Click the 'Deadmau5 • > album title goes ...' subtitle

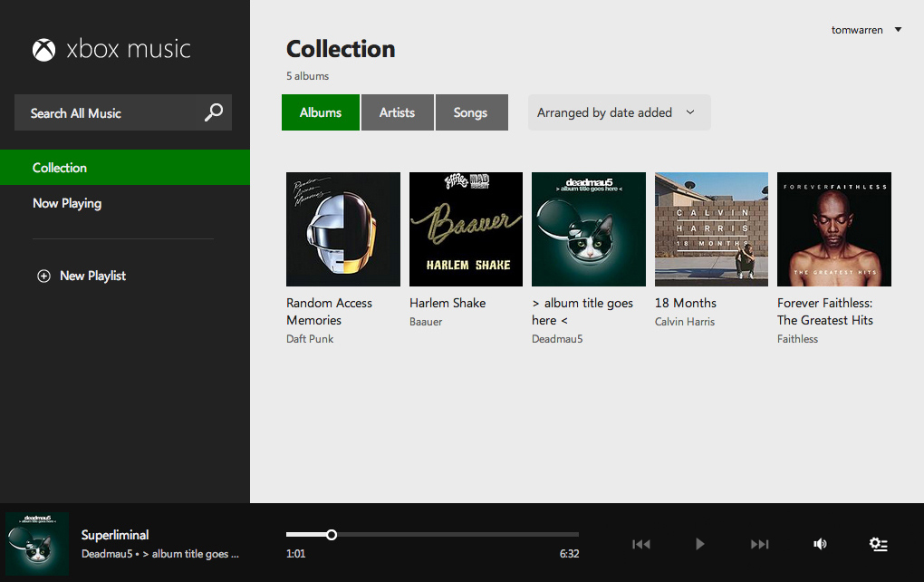[160, 554]
